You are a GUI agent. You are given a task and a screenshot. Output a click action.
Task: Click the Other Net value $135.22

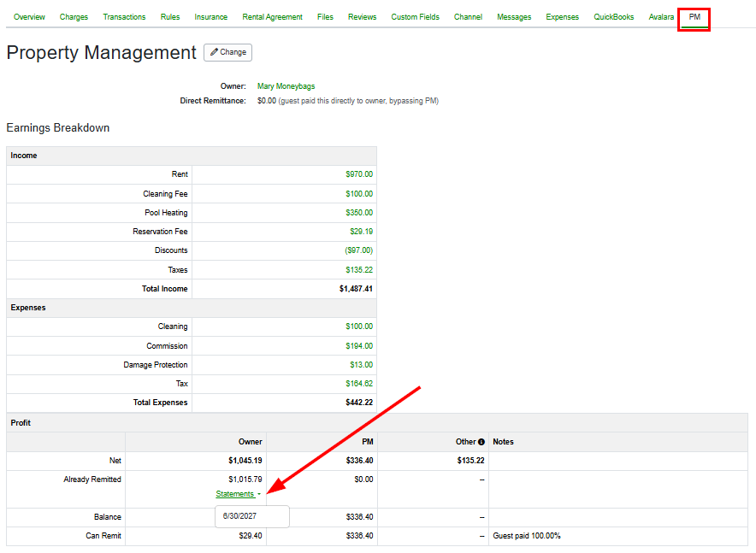pos(471,461)
